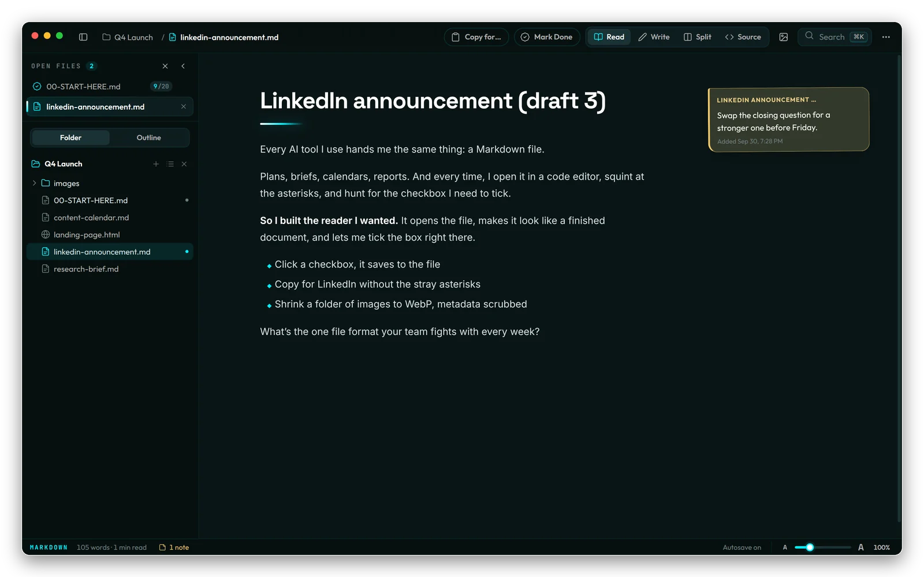Click the Search field
Viewport: 924px width, 577px height.
(x=835, y=37)
